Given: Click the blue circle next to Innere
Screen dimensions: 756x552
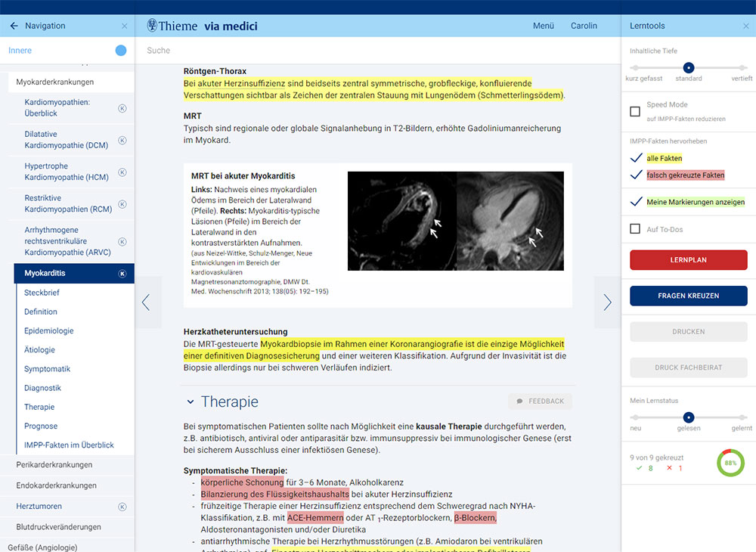Looking at the screenshot, I should [x=121, y=50].
